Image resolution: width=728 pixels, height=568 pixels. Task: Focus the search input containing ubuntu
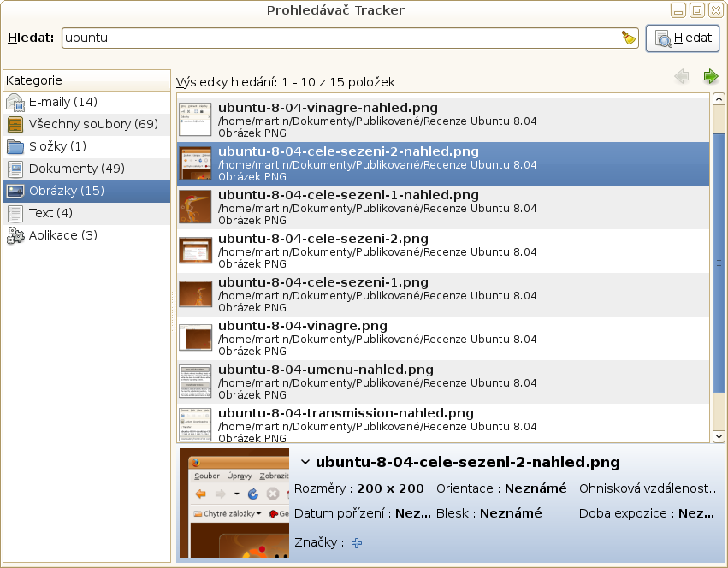click(350, 38)
